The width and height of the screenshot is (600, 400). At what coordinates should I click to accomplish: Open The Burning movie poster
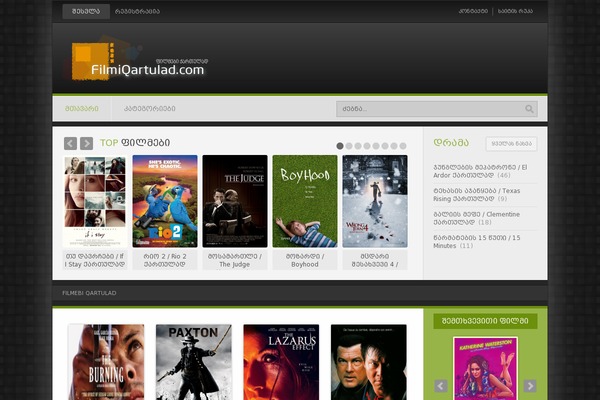106,362
